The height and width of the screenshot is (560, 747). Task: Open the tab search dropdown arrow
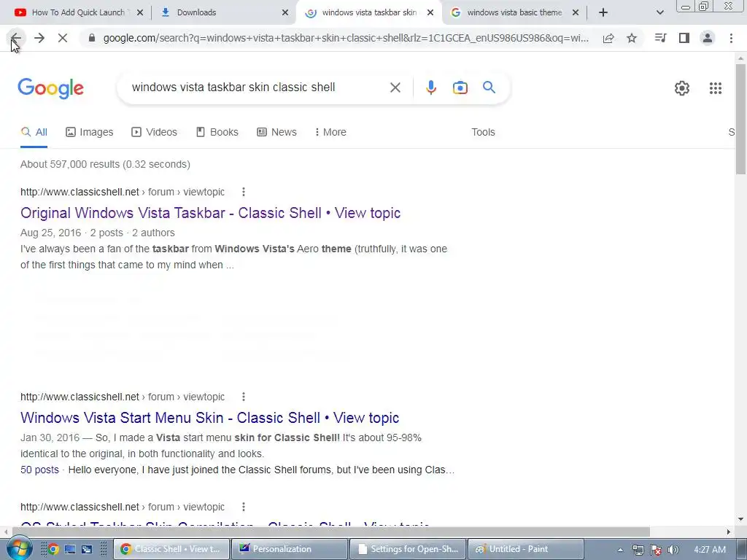click(659, 12)
